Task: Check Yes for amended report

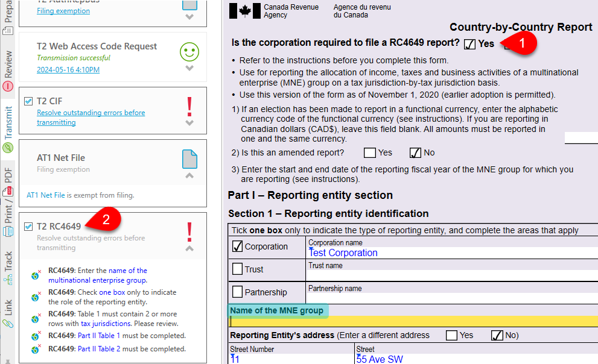Action: [369, 152]
